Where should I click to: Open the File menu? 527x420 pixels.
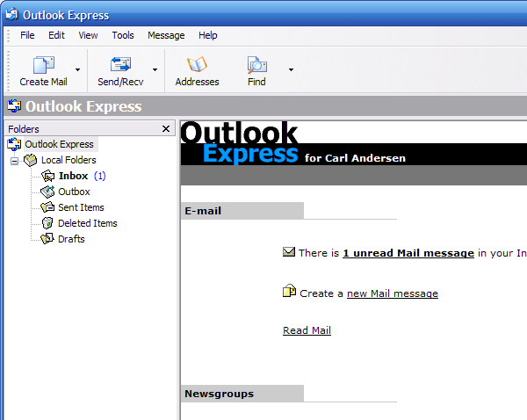point(27,35)
